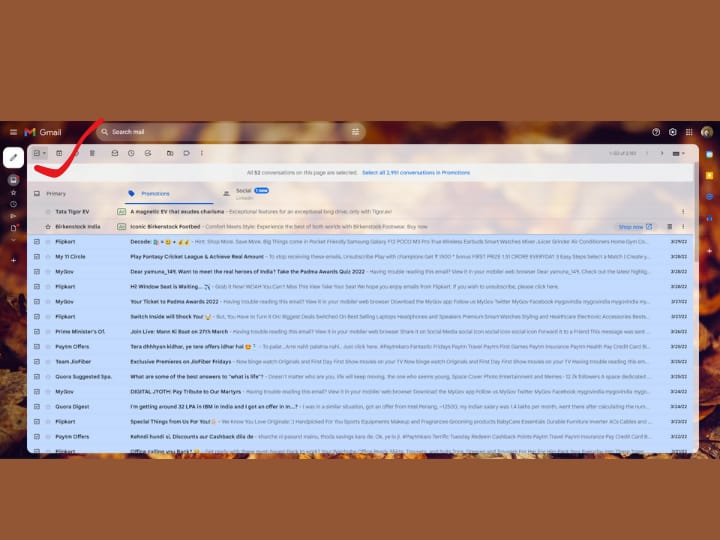The image size is (720, 540).
Task: Uncheck the first Flipkart email checkbox
Action: [x=37, y=242]
